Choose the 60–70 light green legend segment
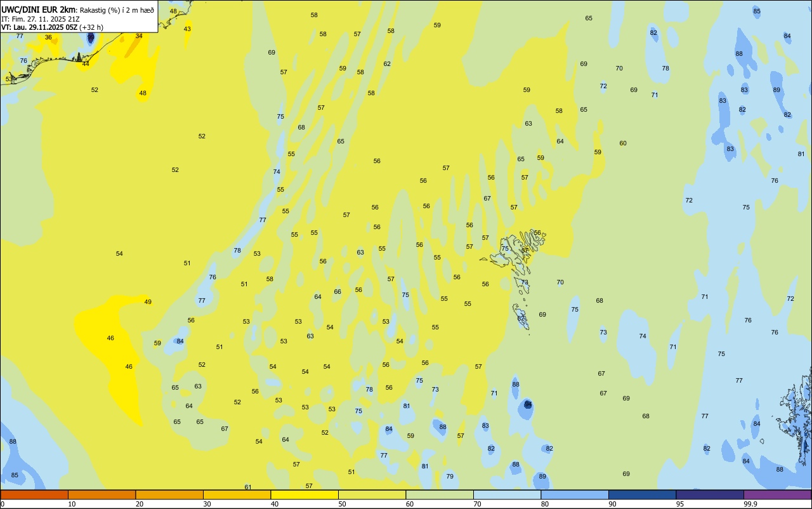The image size is (812, 509). click(440, 494)
